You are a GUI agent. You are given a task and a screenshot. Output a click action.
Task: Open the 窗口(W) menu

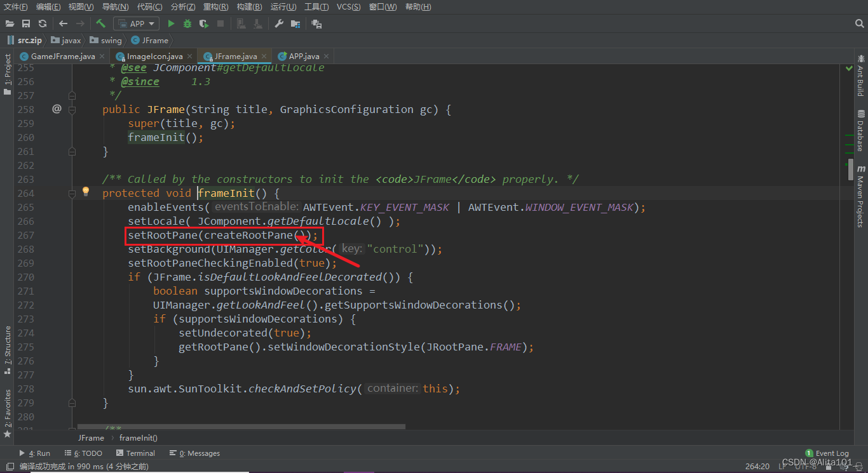pos(383,6)
